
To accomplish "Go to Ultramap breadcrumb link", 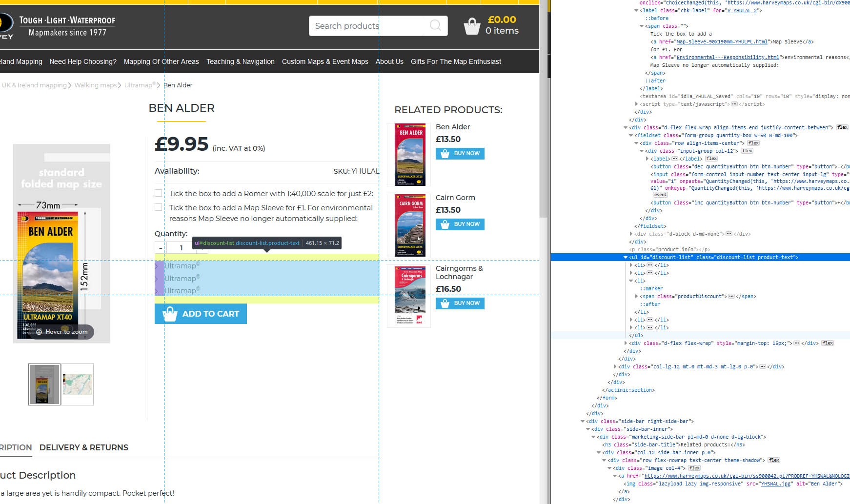I will coord(140,85).
